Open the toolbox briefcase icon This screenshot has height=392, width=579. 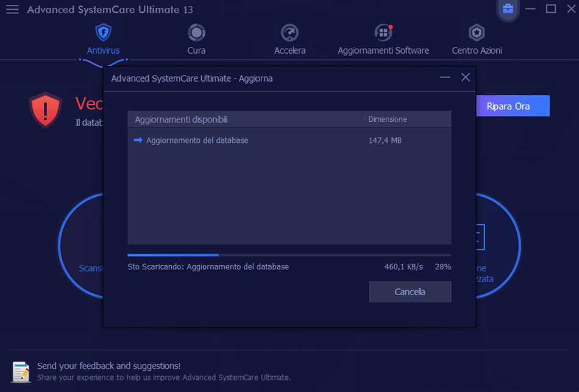pyautogui.click(x=508, y=9)
